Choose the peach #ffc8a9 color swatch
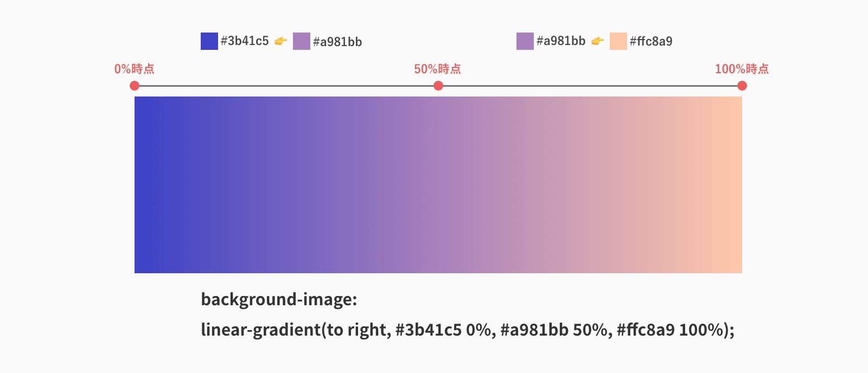The width and height of the screenshot is (868, 373). point(618,41)
